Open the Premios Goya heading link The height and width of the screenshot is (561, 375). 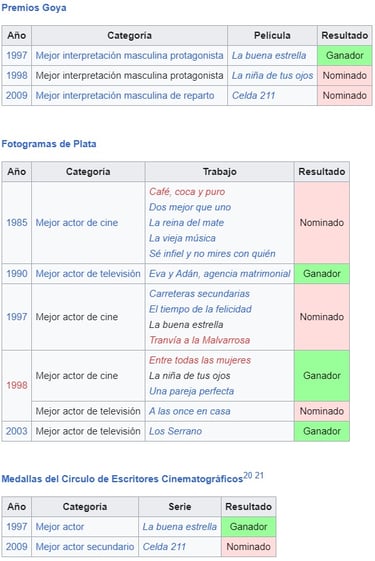point(34,8)
